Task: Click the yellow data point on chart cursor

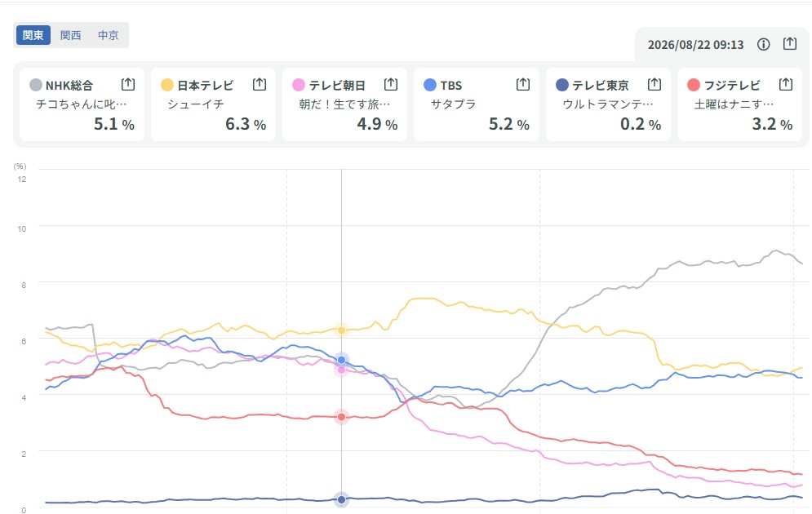Action: click(x=341, y=330)
